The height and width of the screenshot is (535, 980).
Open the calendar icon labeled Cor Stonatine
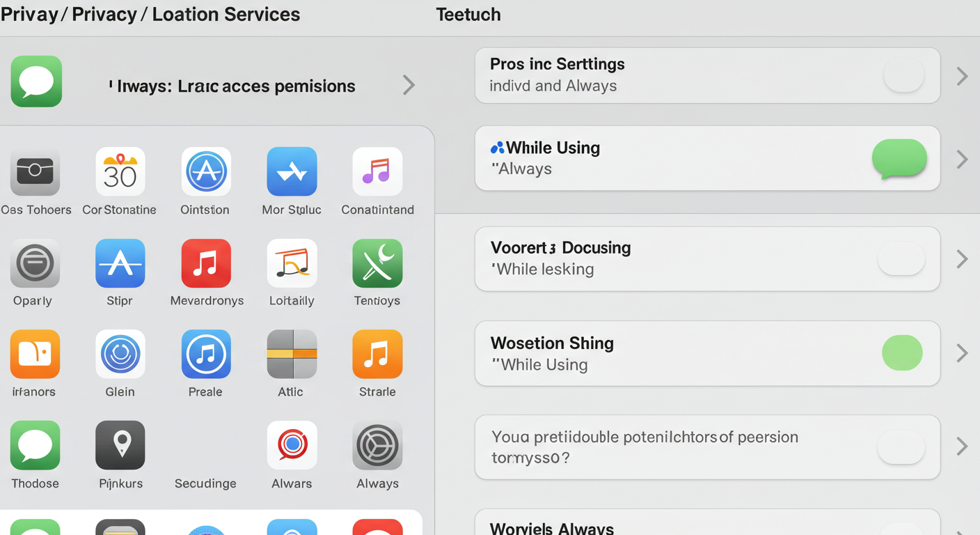(120, 171)
